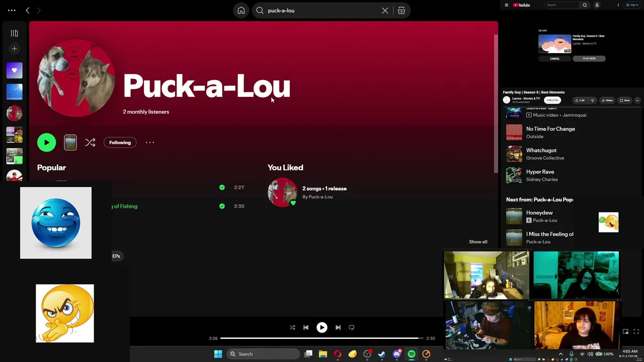Click the Windows taskbar Search box
Image resolution: width=644 pixels, height=362 pixels.
click(x=263, y=354)
